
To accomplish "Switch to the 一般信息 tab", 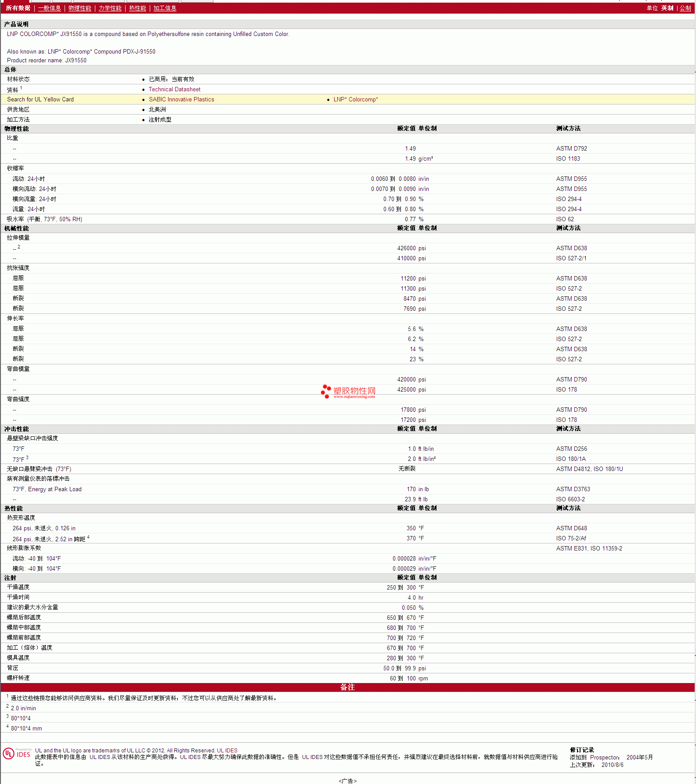I will [49, 8].
